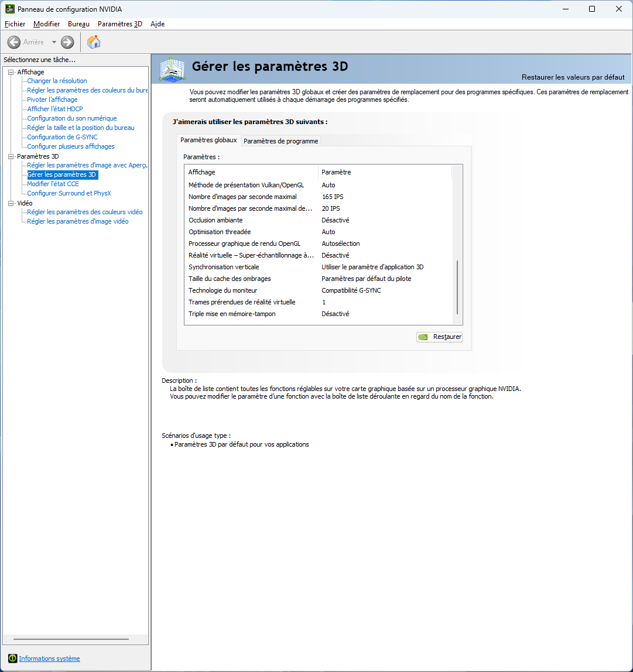
Task: Select Optimisation threadée setting row
Action: pyautogui.click(x=318, y=232)
